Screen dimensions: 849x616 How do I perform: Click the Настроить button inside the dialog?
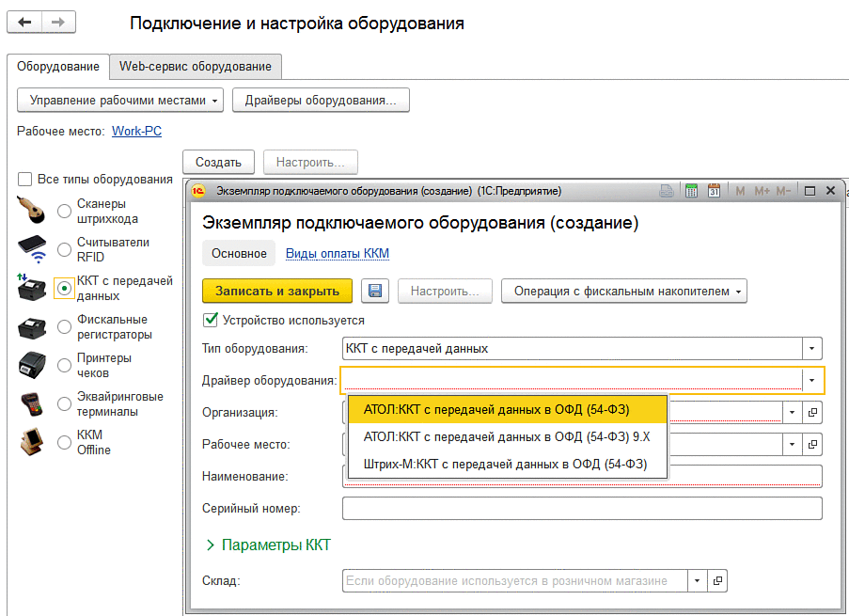445,291
